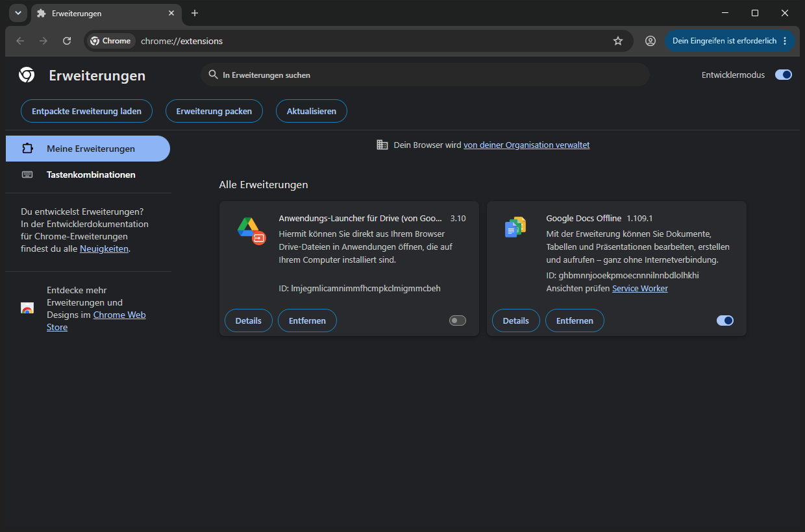This screenshot has width=805, height=532.
Task: Click the search magnifier icon
Action: point(213,75)
